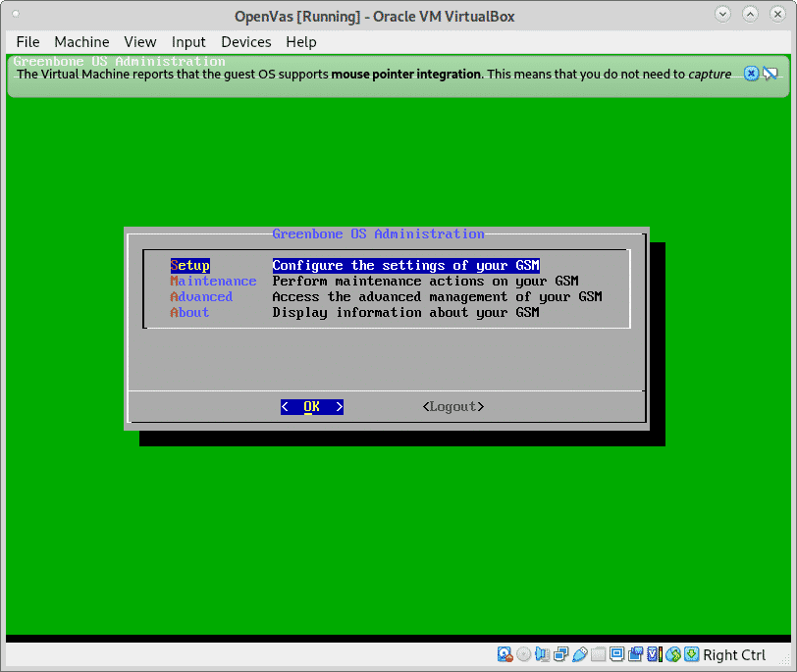Click the keyboard capture green arrow icon

[692, 654]
